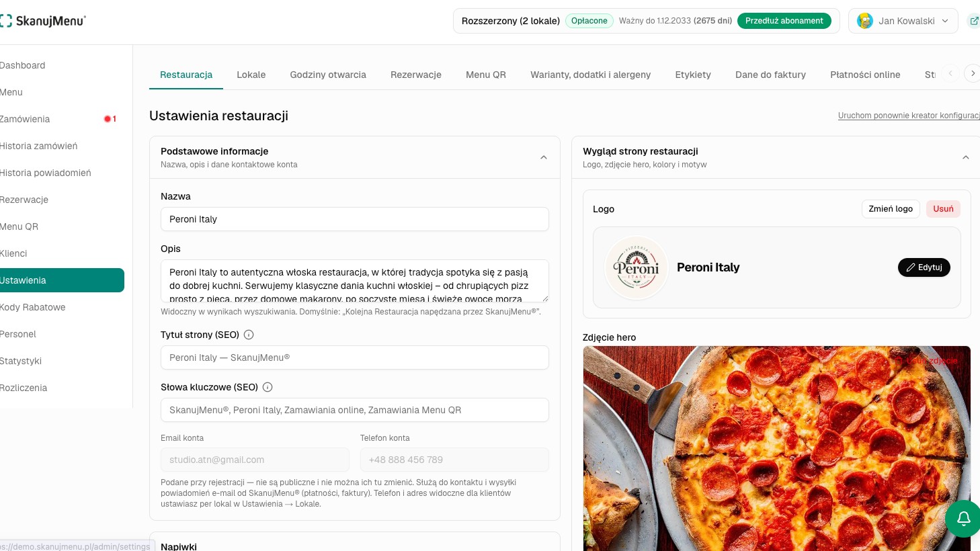Image resolution: width=980 pixels, height=551 pixels.
Task: Switch to the Godziny otwarcia tab
Action: 328,75
